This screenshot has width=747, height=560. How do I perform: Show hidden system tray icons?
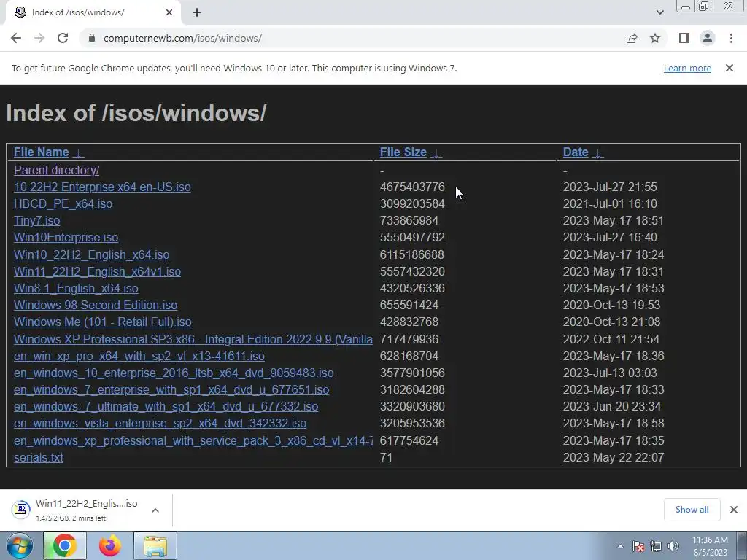(x=620, y=546)
